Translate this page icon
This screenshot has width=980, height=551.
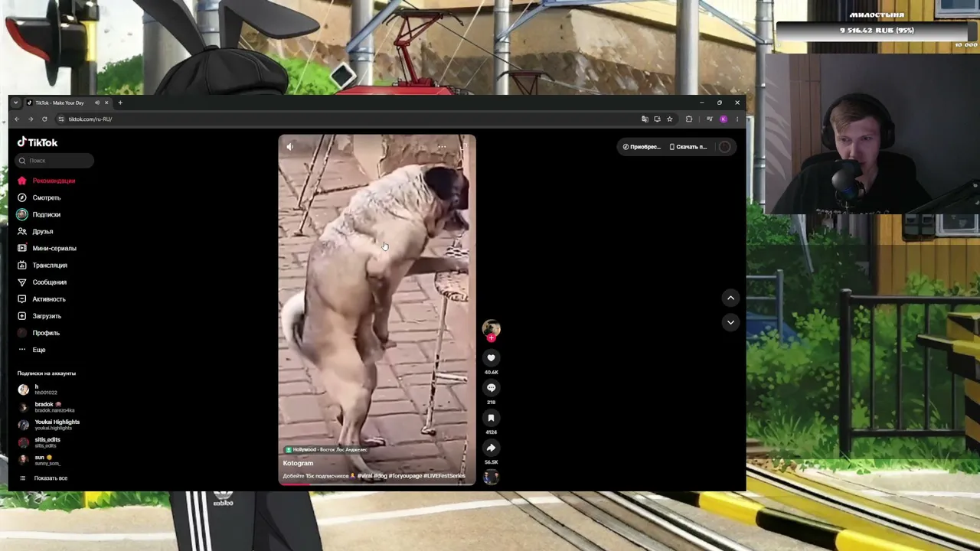click(645, 119)
